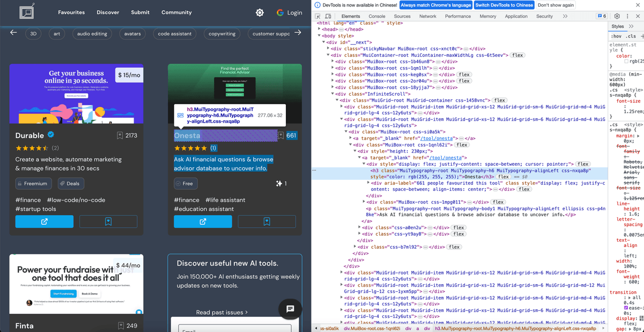Switch to the Sources tab
This screenshot has width=644, height=332.
tap(402, 16)
